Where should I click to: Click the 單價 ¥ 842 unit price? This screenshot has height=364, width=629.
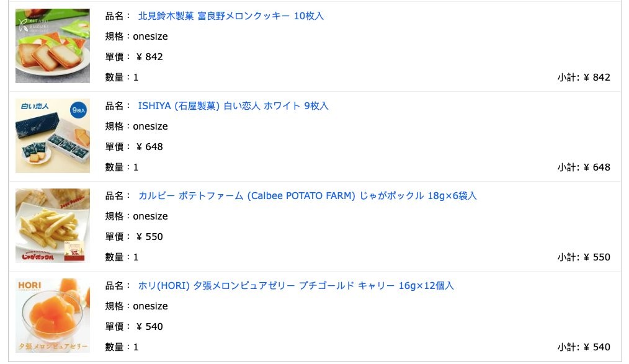(x=134, y=57)
